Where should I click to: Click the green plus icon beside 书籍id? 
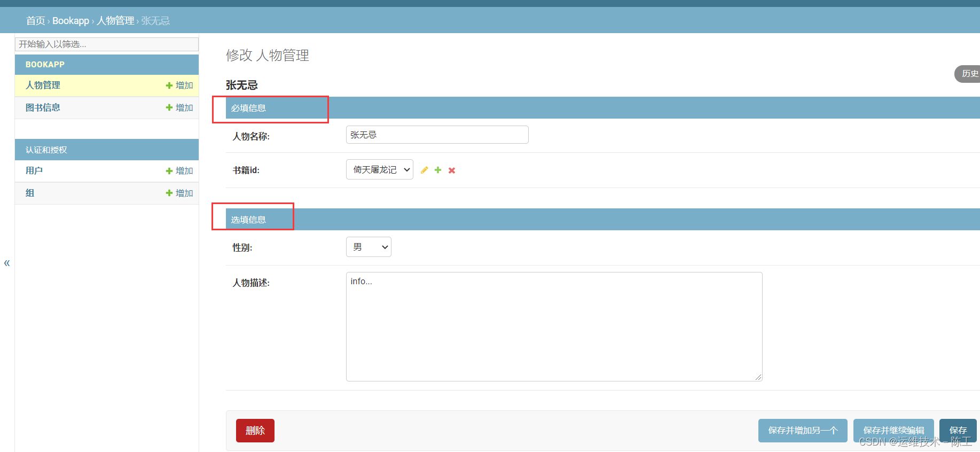tap(438, 170)
